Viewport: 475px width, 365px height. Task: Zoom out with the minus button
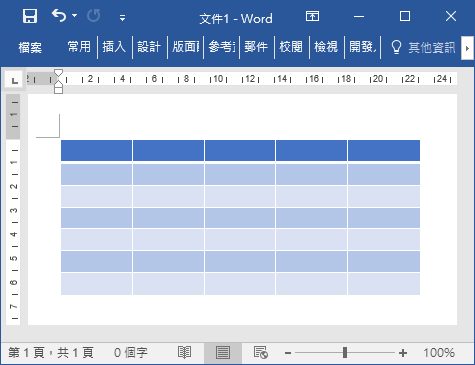pos(288,353)
